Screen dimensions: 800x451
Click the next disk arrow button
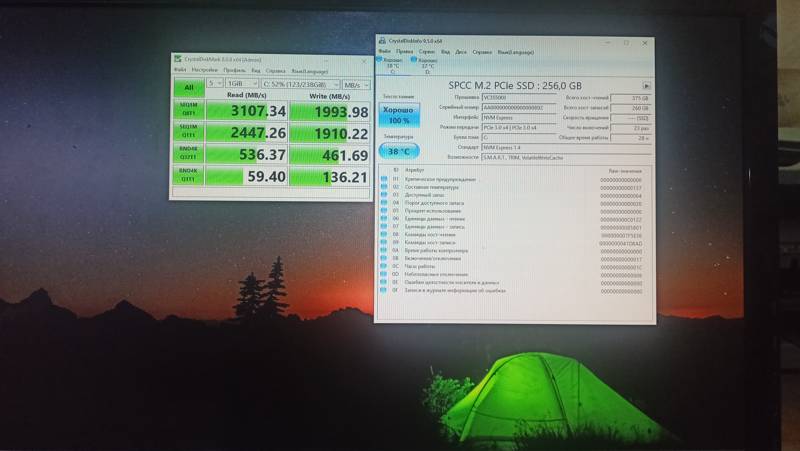(647, 86)
